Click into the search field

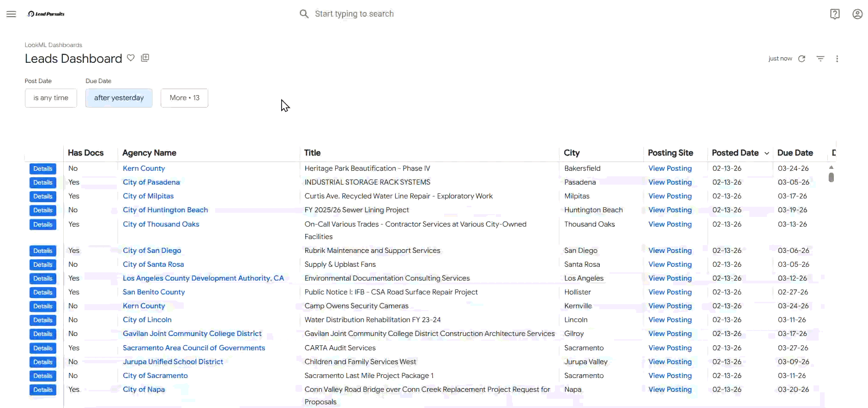tap(354, 14)
